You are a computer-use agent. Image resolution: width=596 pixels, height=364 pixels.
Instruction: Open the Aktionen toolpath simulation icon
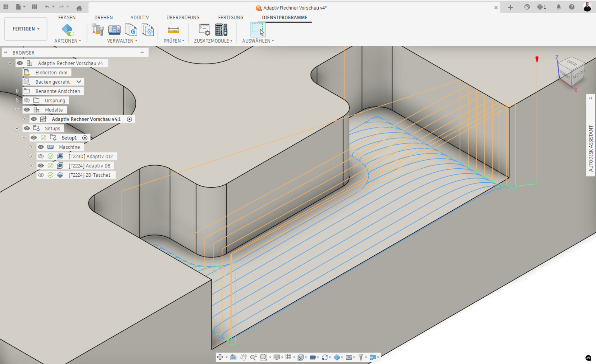68,30
